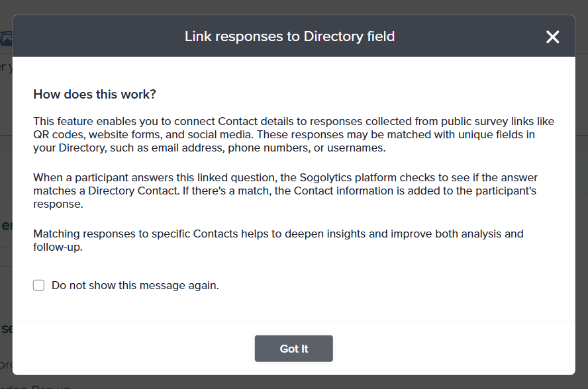Viewport: 588px width, 389px height.
Task: Close the dialog with the X icon
Action: click(x=552, y=37)
